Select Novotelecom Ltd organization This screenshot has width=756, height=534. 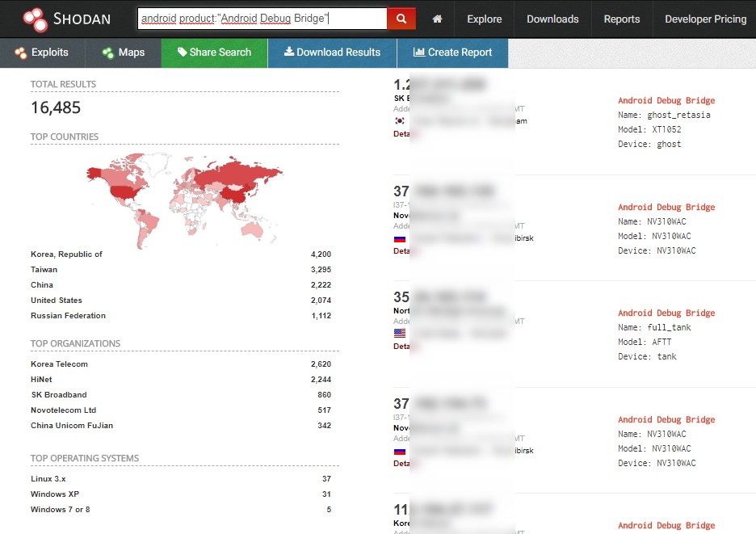pos(64,410)
